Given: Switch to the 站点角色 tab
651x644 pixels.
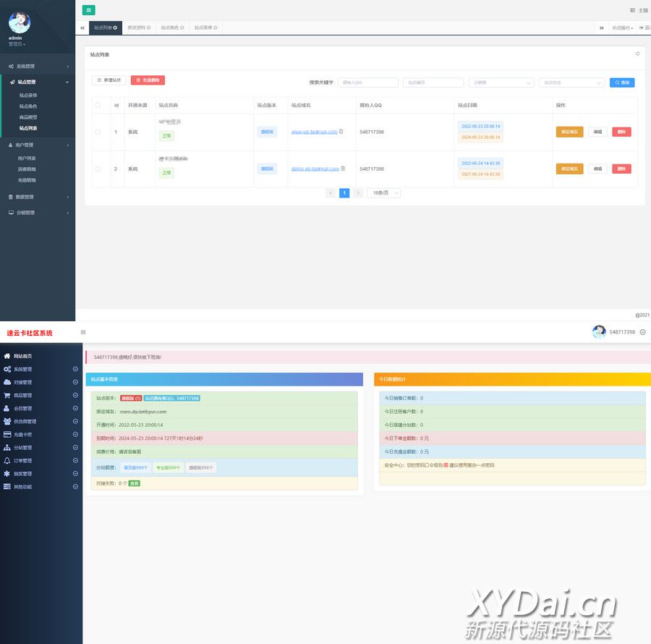Looking at the screenshot, I should tap(172, 27).
